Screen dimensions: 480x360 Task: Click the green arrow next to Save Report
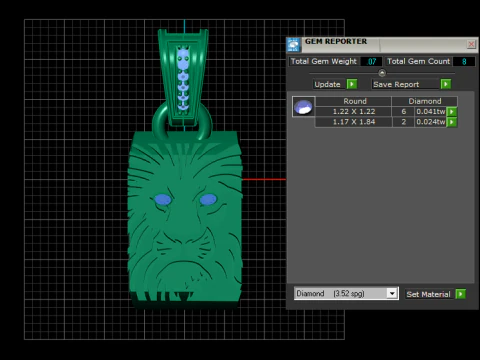coord(446,84)
